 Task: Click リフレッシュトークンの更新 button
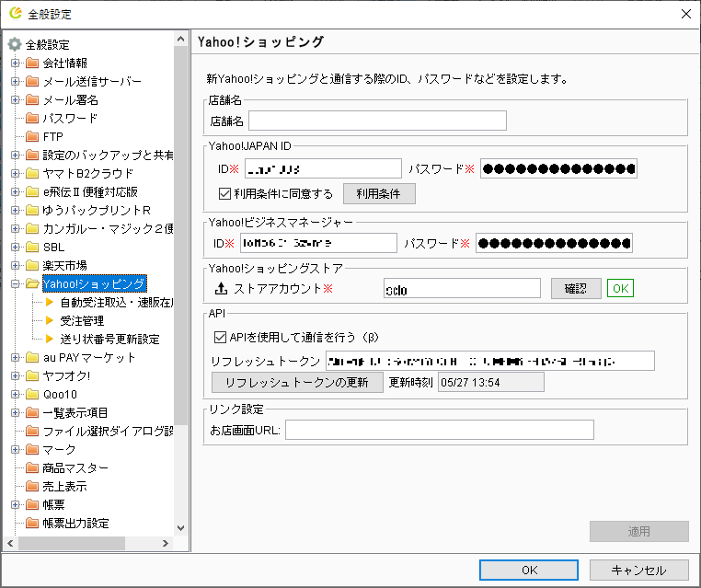(x=297, y=382)
